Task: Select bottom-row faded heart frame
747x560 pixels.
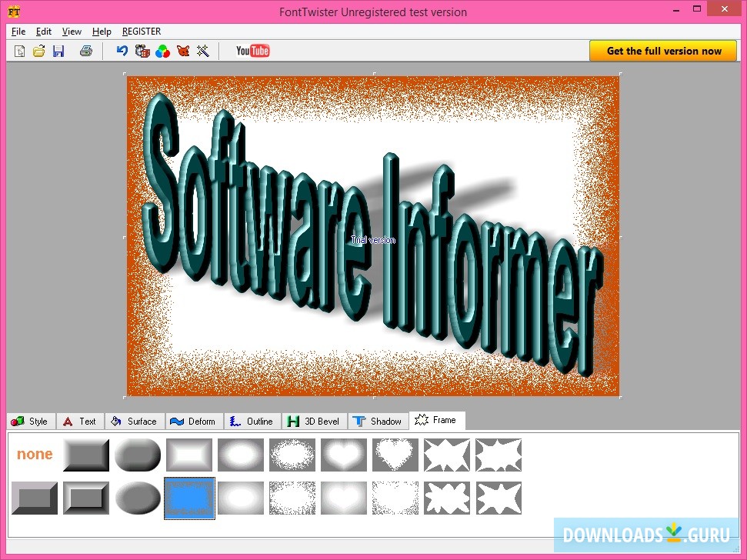Action: (343, 498)
